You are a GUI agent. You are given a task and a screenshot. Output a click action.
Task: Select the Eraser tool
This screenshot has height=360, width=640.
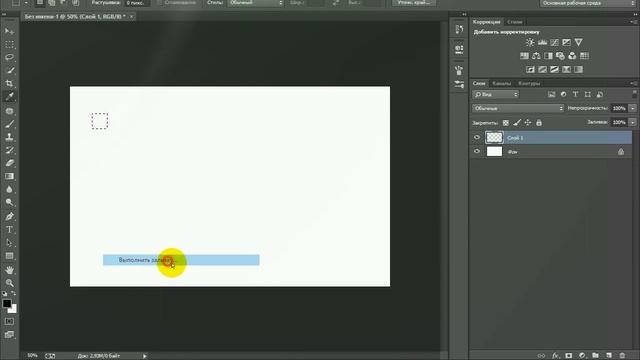(9, 163)
